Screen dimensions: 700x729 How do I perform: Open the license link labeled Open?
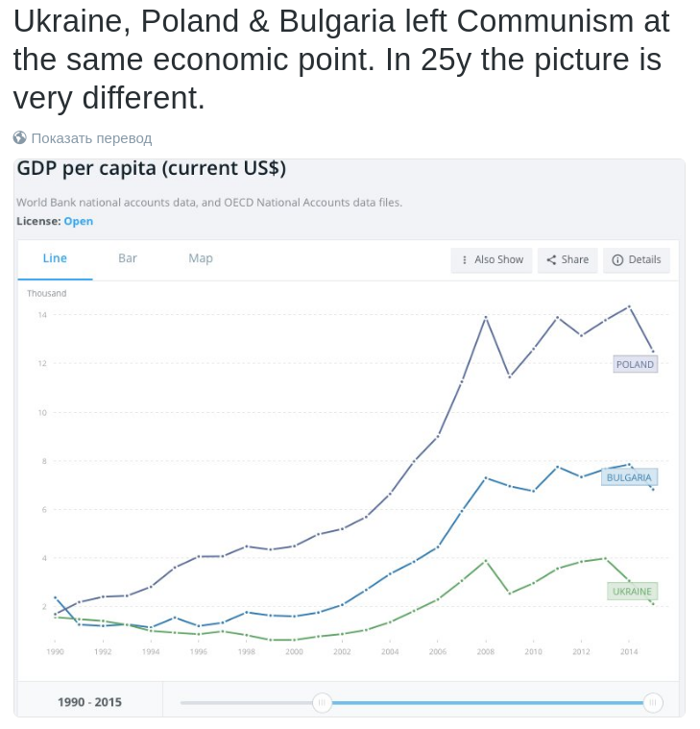(x=79, y=221)
